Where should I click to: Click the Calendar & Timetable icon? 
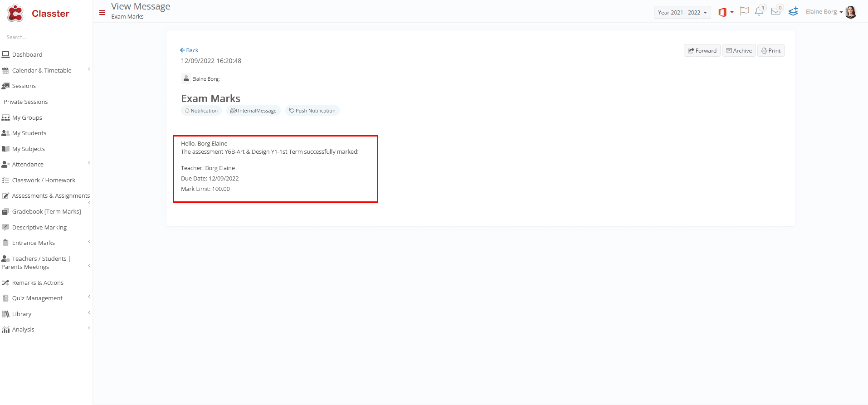pos(5,71)
